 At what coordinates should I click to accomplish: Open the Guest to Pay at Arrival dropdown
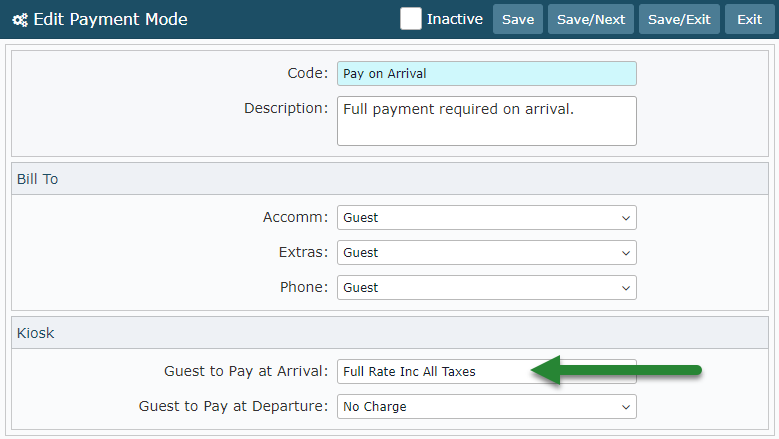click(x=432, y=372)
